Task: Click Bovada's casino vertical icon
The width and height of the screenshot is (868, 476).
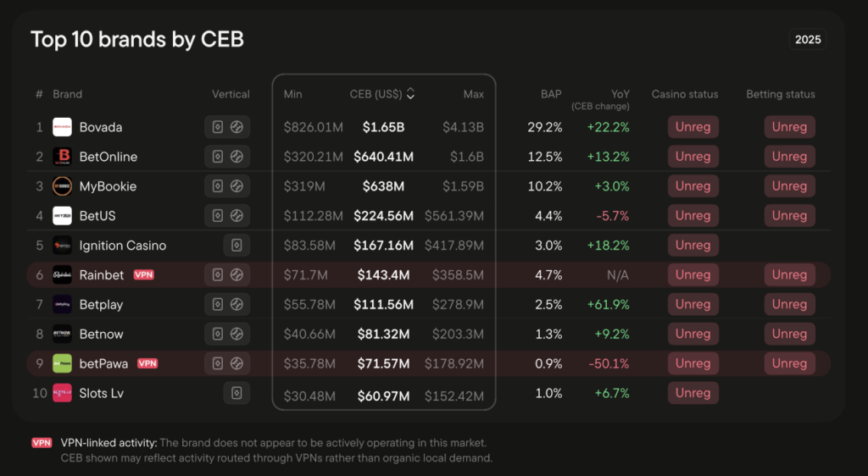Action: point(218,127)
